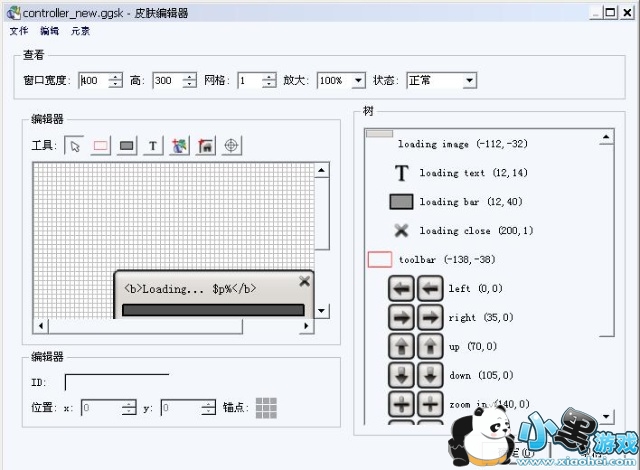640x470 pixels.
Task: Click the 位置 y value field
Action: point(182,407)
